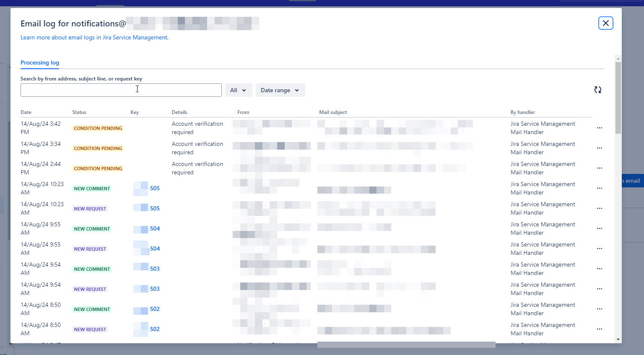Close the Email log dialog
Image resolution: width=644 pixels, height=355 pixels.
606,23
